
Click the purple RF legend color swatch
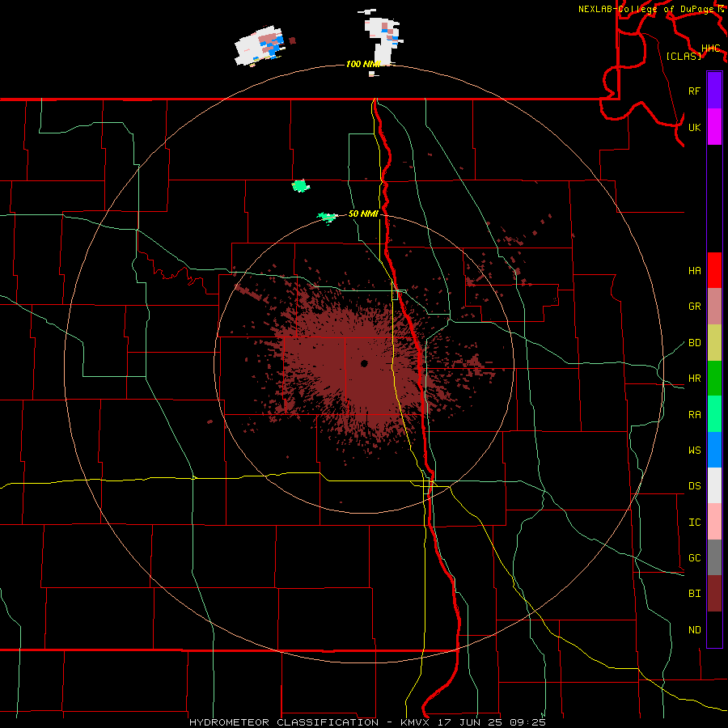[x=714, y=91]
